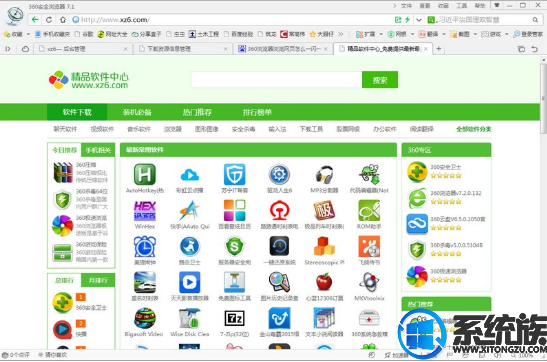The image size is (547, 362).
Task: Open 360压缩 icon in today's recommendations
Action: (x=63, y=172)
